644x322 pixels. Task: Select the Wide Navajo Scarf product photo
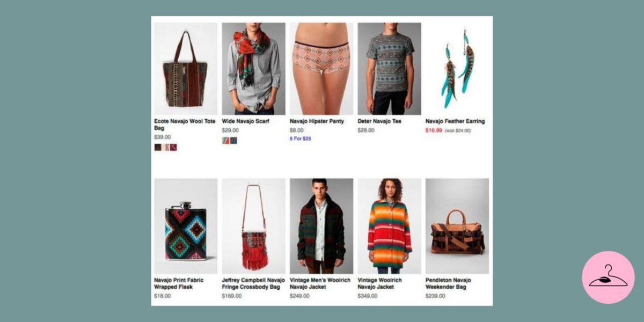coord(253,68)
